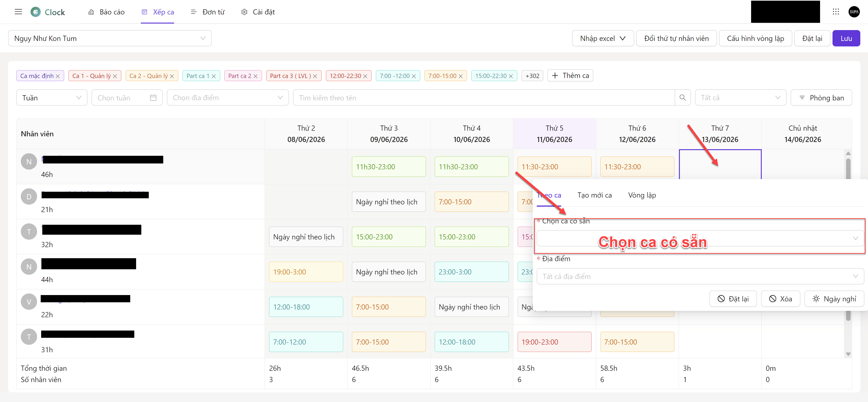The image size is (868, 402).
Task: Click the Phòng ban filter button
Action: [821, 98]
